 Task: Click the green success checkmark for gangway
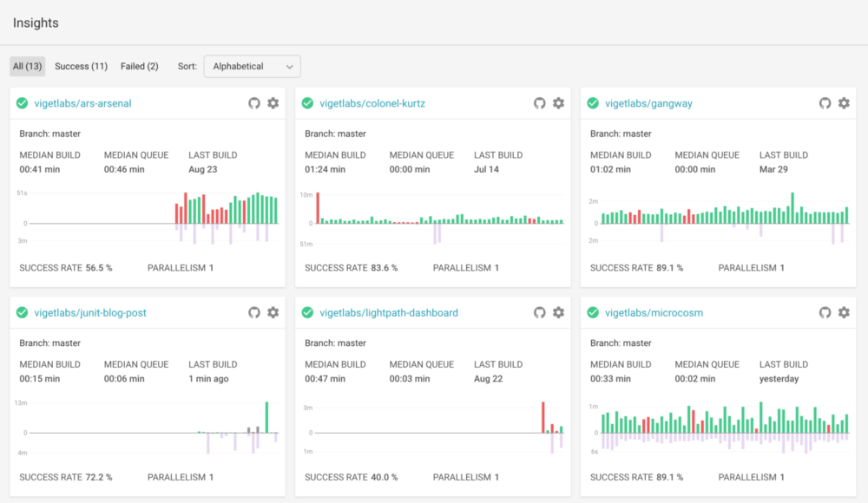click(593, 103)
